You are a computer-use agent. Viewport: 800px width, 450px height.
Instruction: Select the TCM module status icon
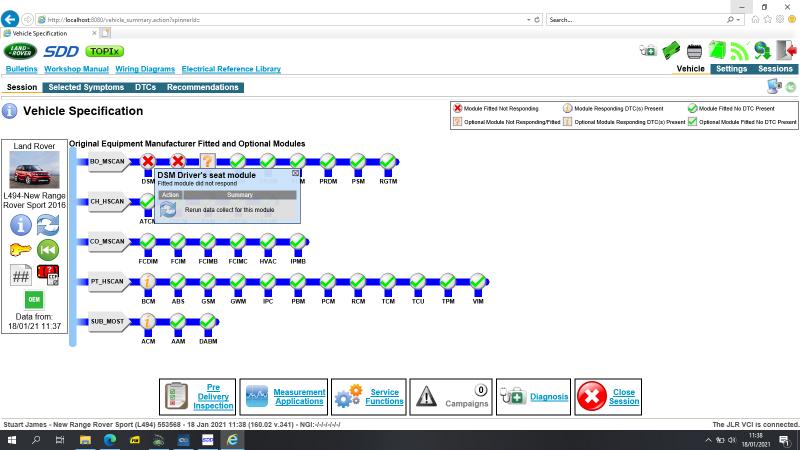[388, 282]
